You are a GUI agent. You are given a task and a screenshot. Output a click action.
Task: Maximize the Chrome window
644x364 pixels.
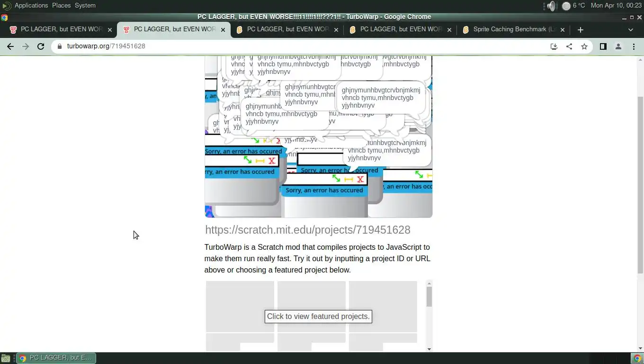632,18
